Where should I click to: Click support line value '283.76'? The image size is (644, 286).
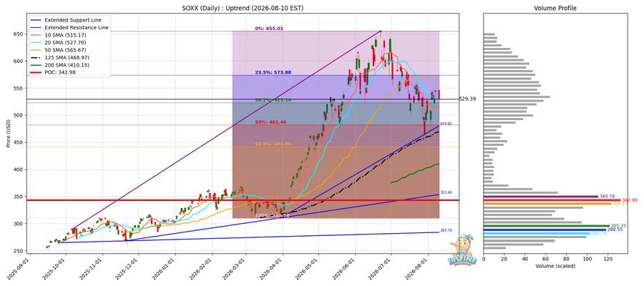(x=446, y=231)
